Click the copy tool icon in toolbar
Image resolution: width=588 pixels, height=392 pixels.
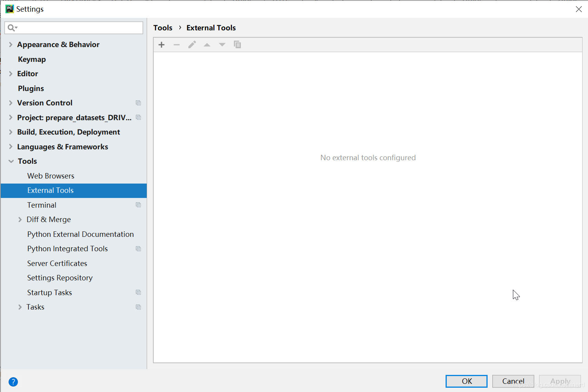[237, 44]
